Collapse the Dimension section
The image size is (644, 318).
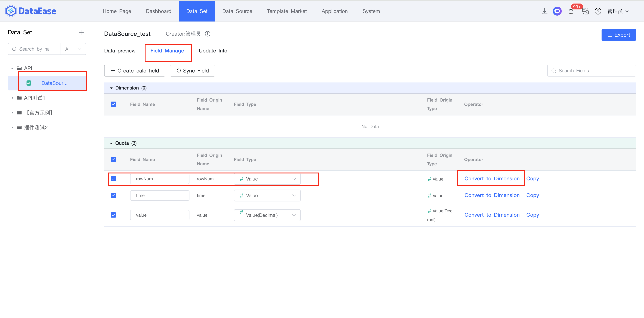click(111, 88)
